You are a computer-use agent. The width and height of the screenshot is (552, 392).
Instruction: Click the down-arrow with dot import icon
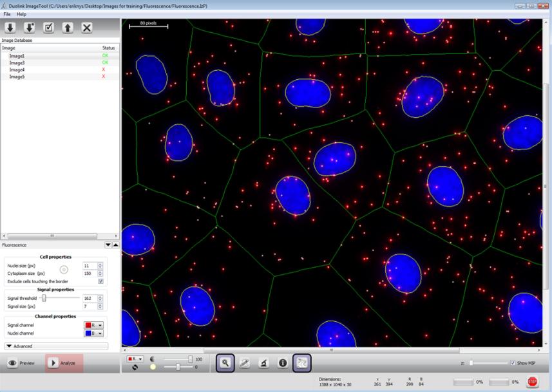coord(29,28)
